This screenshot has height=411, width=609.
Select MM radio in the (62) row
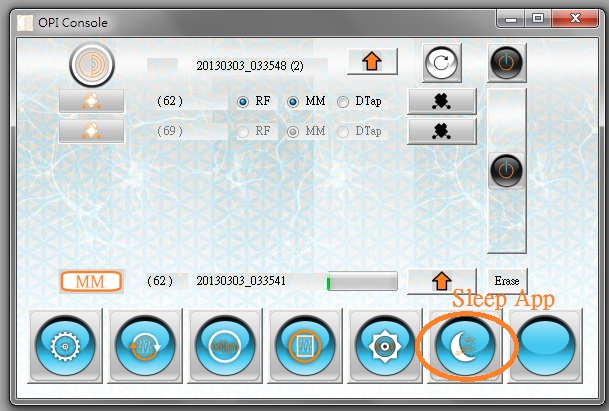pos(293,102)
